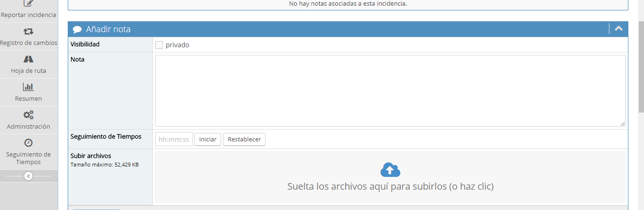
Task: Click the speech bubble icon beside Añadir nota
Action: coord(77,29)
